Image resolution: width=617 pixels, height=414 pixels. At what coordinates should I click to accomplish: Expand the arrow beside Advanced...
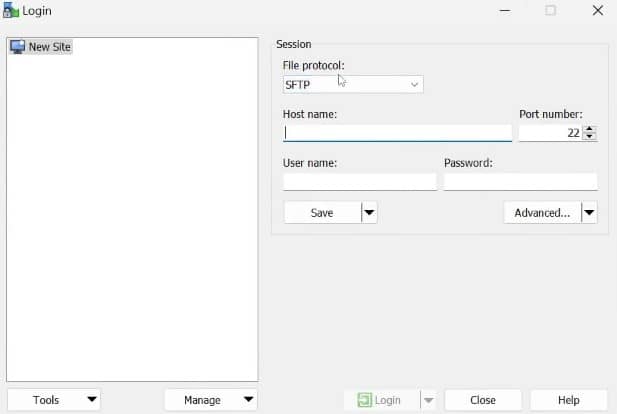click(589, 212)
